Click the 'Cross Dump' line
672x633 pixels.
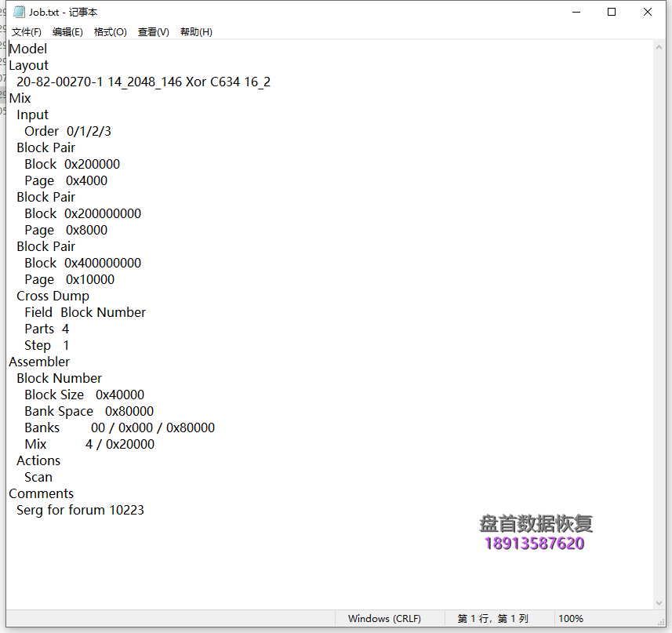pyautogui.click(x=53, y=296)
